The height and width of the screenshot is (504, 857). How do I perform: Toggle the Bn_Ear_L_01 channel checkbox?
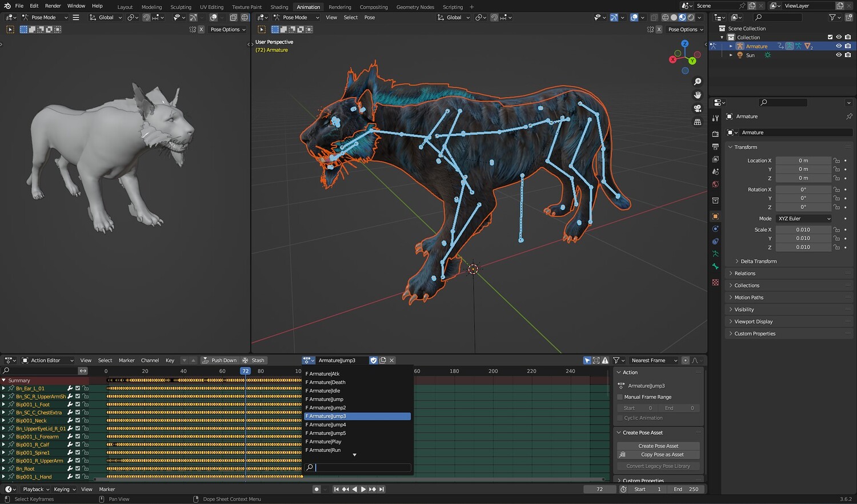pos(78,388)
